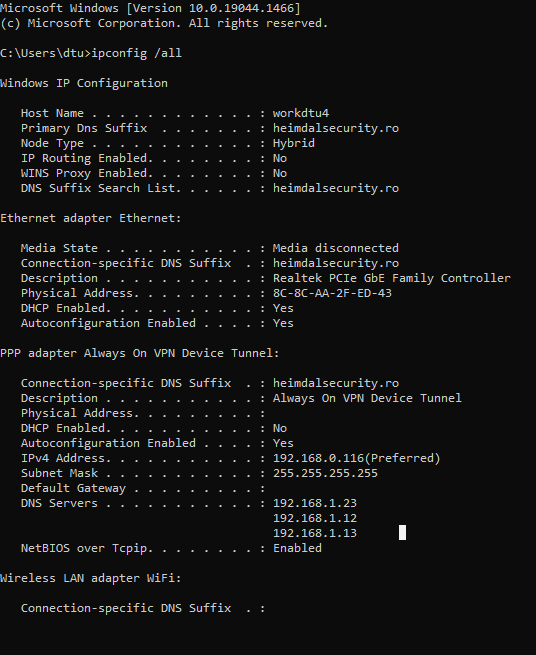The image size is (536, 655).
Task: Click the Media disconnected status text
Action: pos(336,248)
